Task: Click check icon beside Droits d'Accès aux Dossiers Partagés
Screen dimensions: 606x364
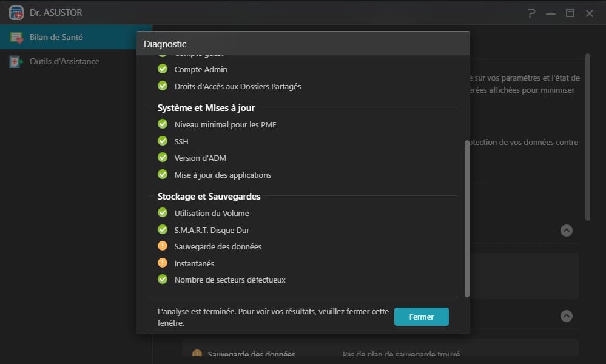Action: pos(163,86)
